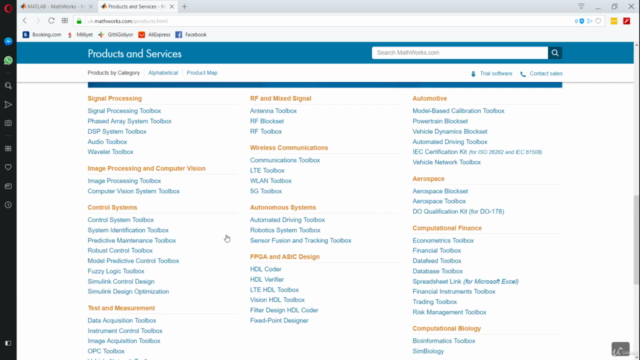Open the Alphabetical product view
The image size is (640, 360).
click(x=163, y=73)
